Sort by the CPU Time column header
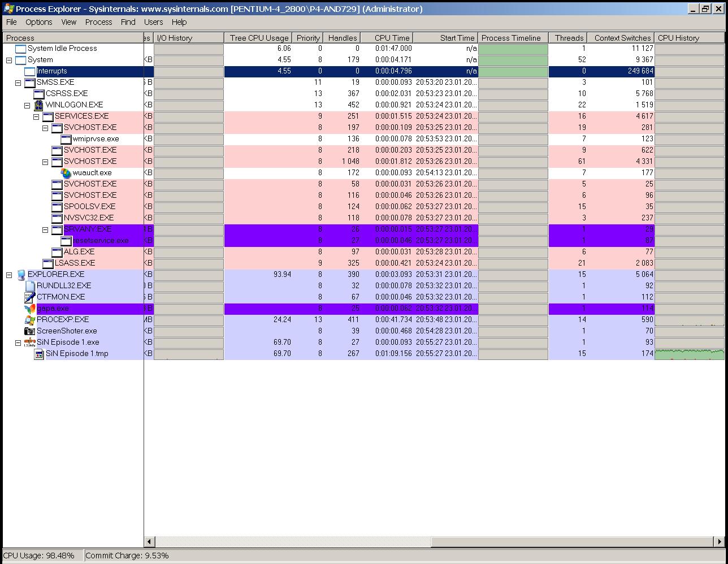 pyautogui.click(x=387, y=38)
